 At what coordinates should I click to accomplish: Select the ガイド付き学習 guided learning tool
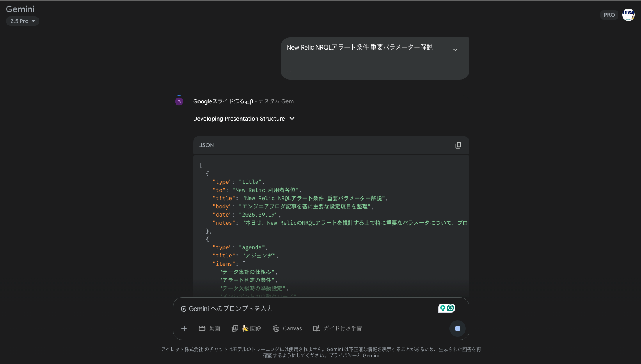coord(337,328)
